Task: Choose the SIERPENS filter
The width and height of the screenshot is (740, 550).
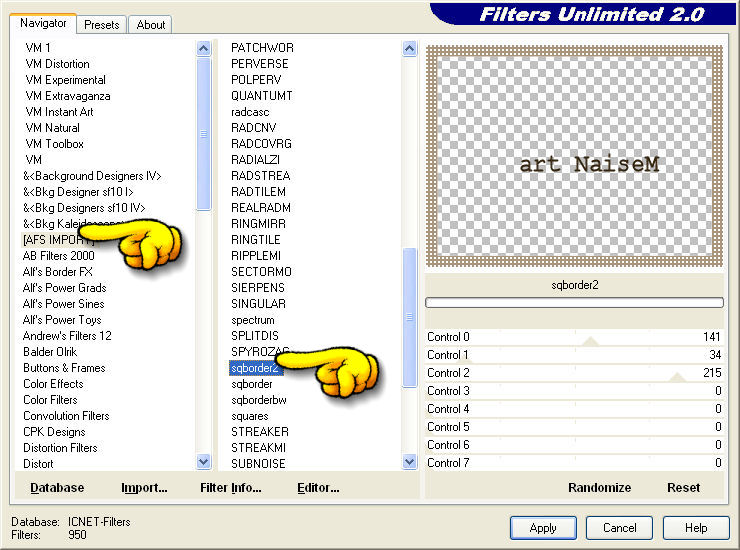Action: click(258, 288)
